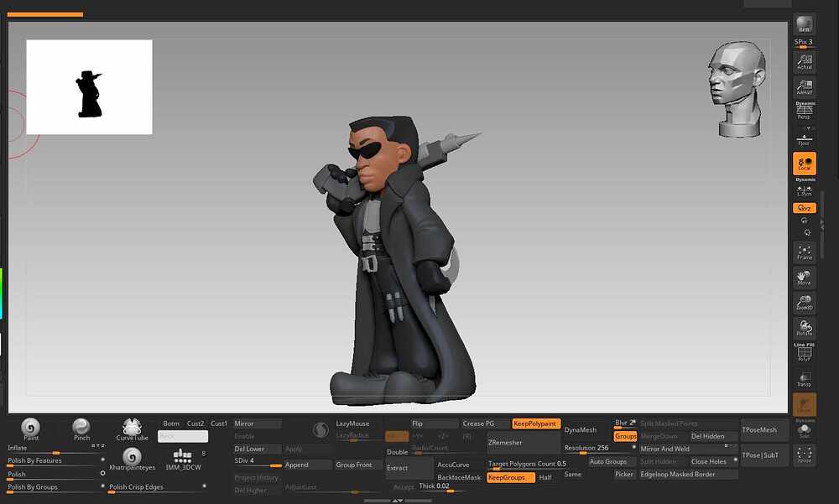Click the black silhouette preview thumbnail
This screenshot has width=839, height=504.
90,87
